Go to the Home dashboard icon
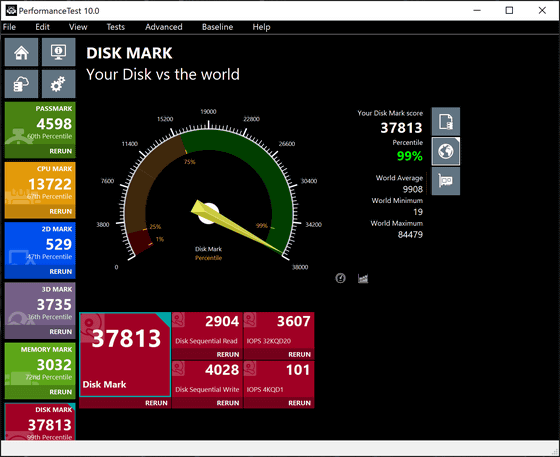Viewport: 560px width, 457px height. (x=21, y=52)
